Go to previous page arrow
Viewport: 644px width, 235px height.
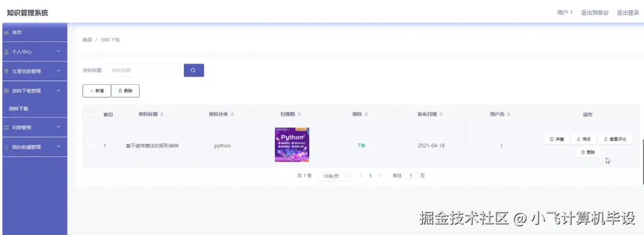coord(360,176)
